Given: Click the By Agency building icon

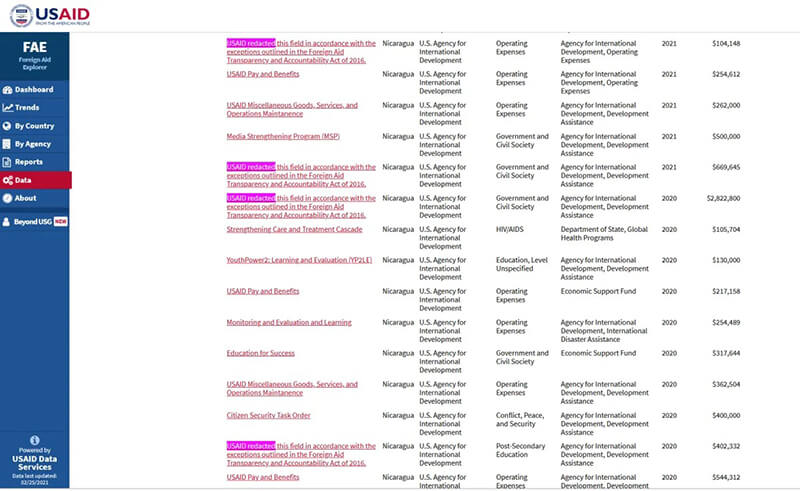Looking at the screenshot, I should click(x=8, y=144).
